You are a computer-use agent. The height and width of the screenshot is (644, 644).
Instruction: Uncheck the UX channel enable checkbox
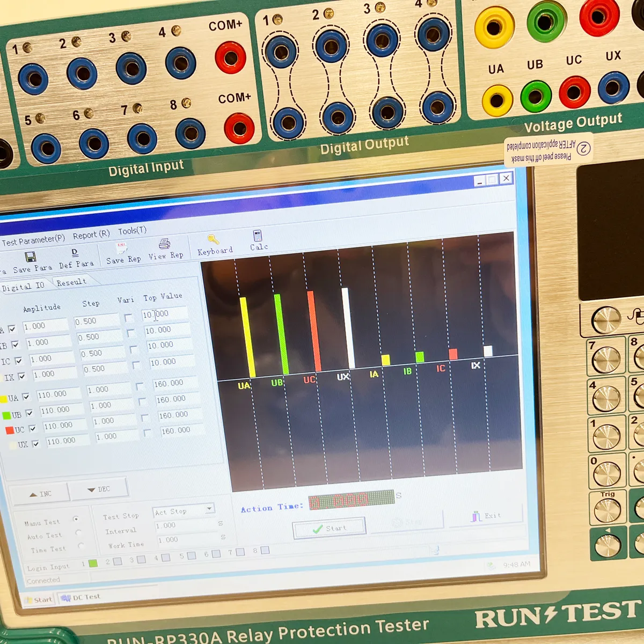point(35,444)
